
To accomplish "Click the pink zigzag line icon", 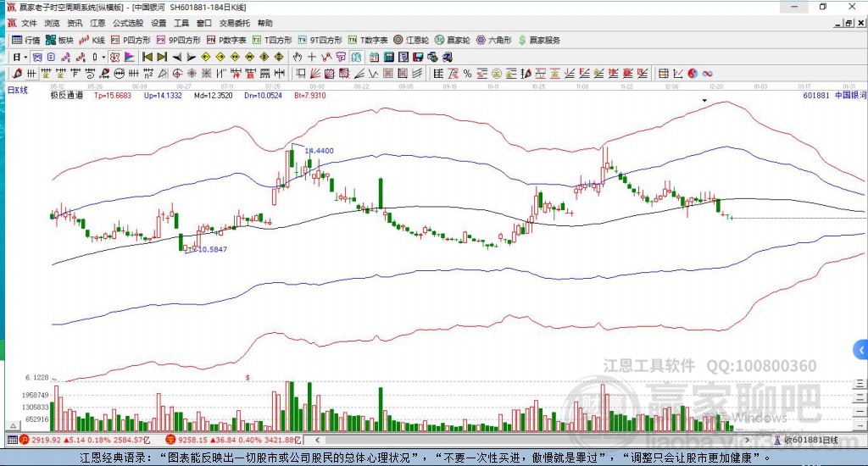I will pos(66,57).
